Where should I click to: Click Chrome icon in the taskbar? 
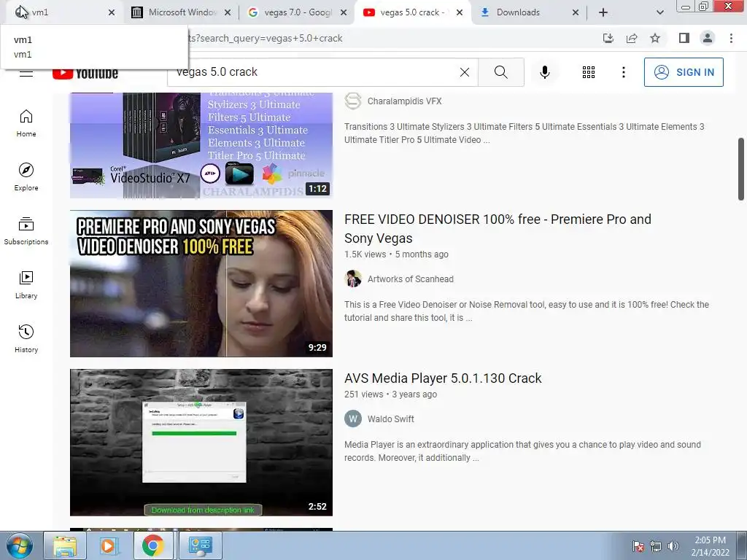[x=152, y=545]
